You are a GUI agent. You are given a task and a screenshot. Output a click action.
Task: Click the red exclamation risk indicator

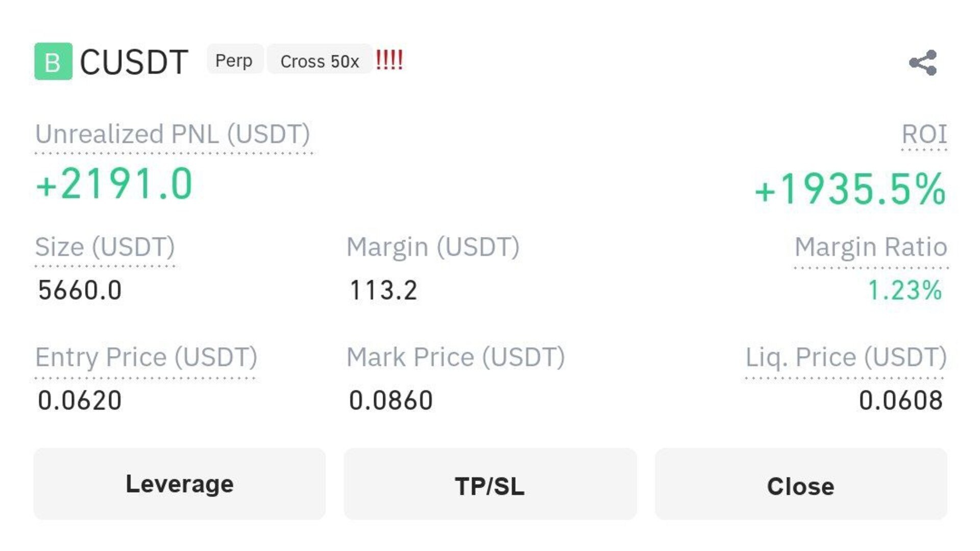(389, 60)
